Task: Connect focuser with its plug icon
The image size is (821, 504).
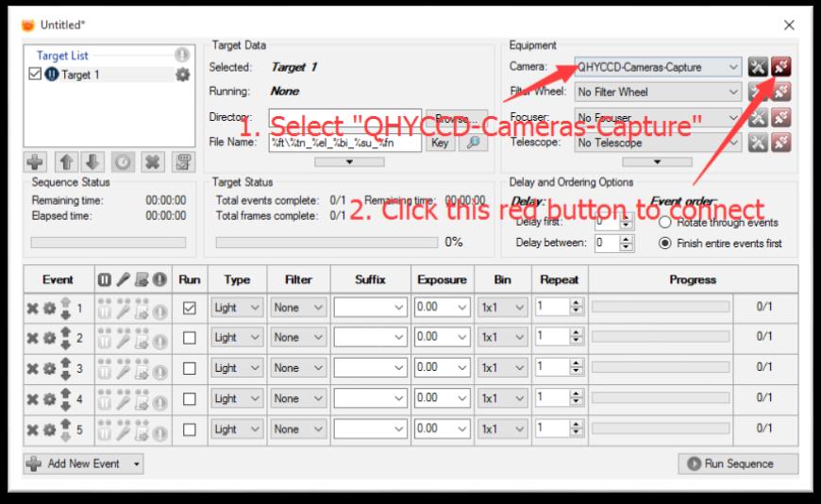Action: (x=780, y=117)
